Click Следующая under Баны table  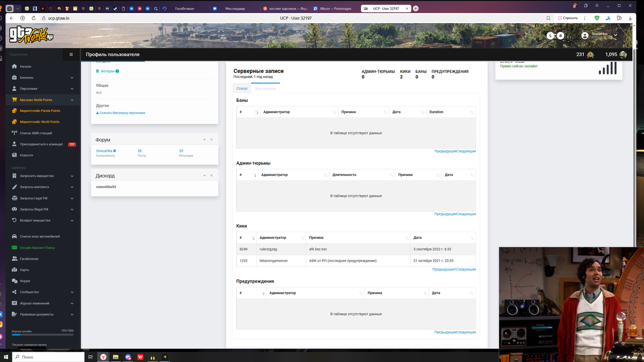[x=466, y=151]
